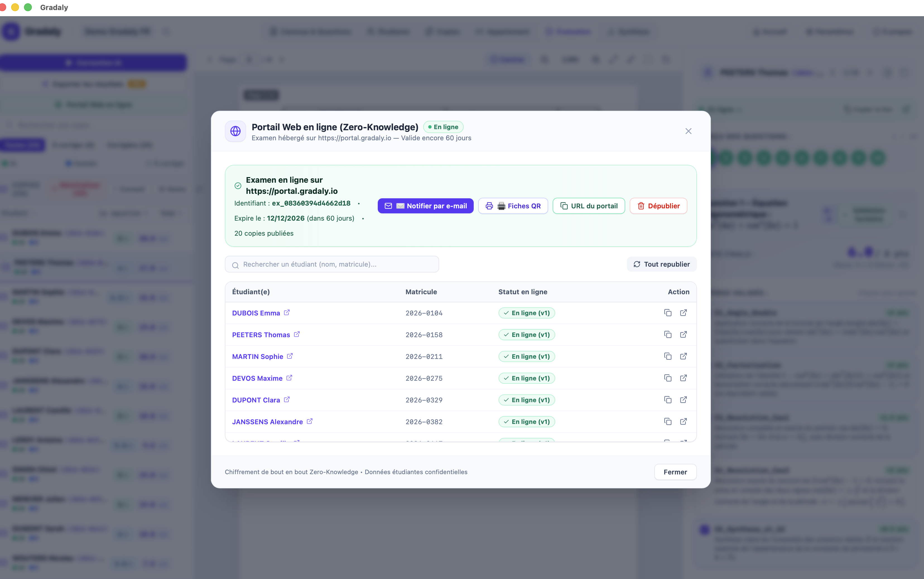This screenshot has height=579, width=924.
Task: Open external link icon in MARTIN Sophie row
Action: click(683, 356)
